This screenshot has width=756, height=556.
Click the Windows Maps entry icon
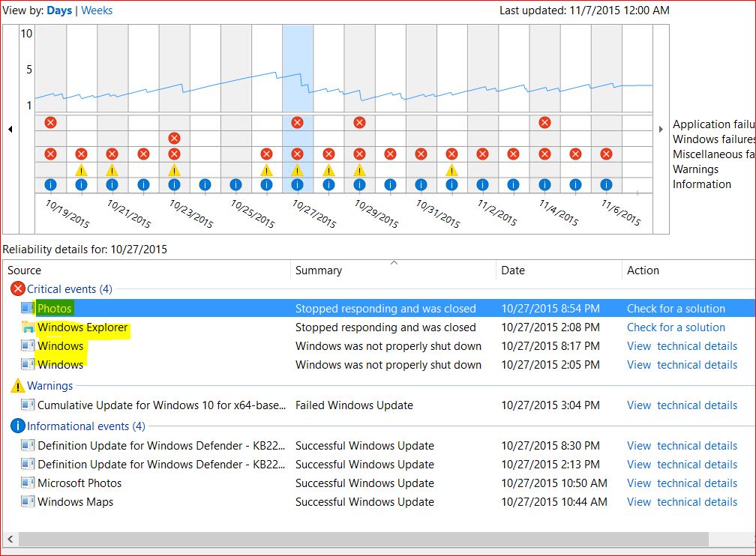[x=28, y=502]
